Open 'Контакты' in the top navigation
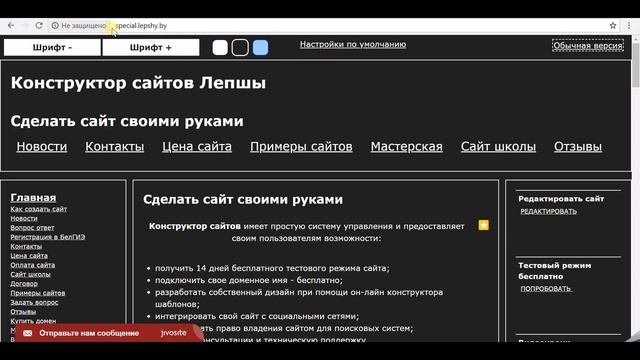 (115, 147)
